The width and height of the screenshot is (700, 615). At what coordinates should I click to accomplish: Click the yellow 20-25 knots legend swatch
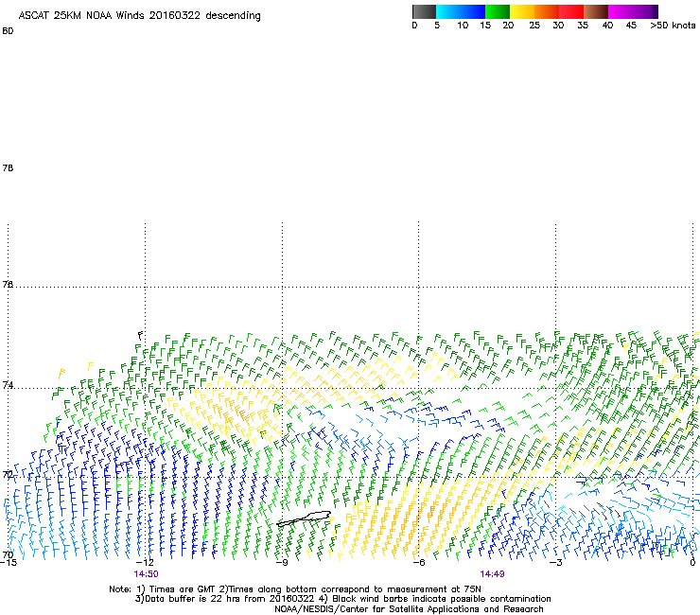tap(522, 11)
